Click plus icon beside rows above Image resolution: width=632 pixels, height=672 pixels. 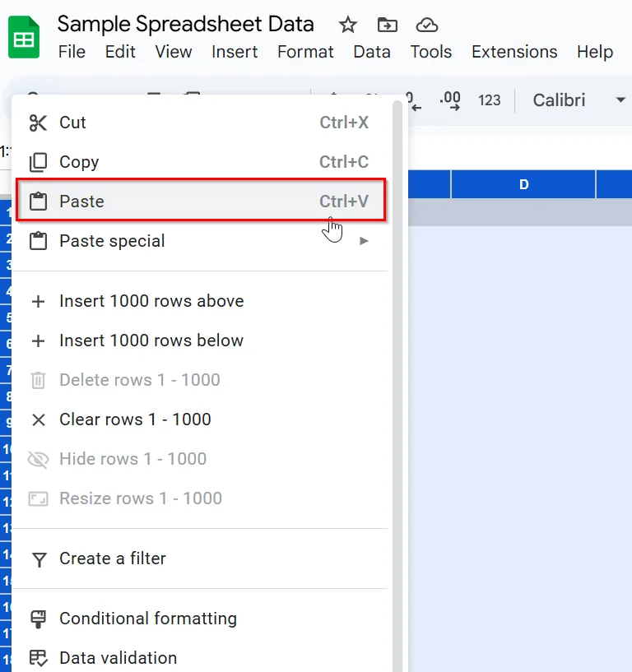(x=38, y=302)
